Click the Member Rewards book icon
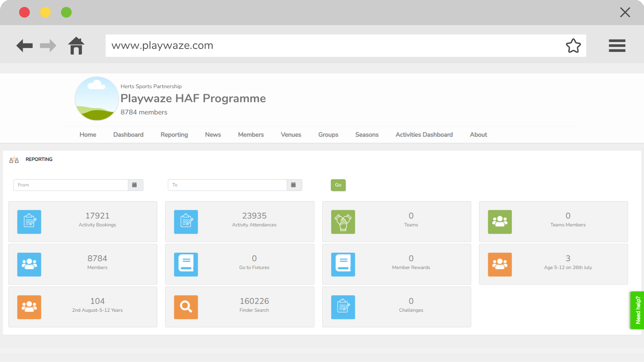644x362 pixels. (x=343, y=264)
